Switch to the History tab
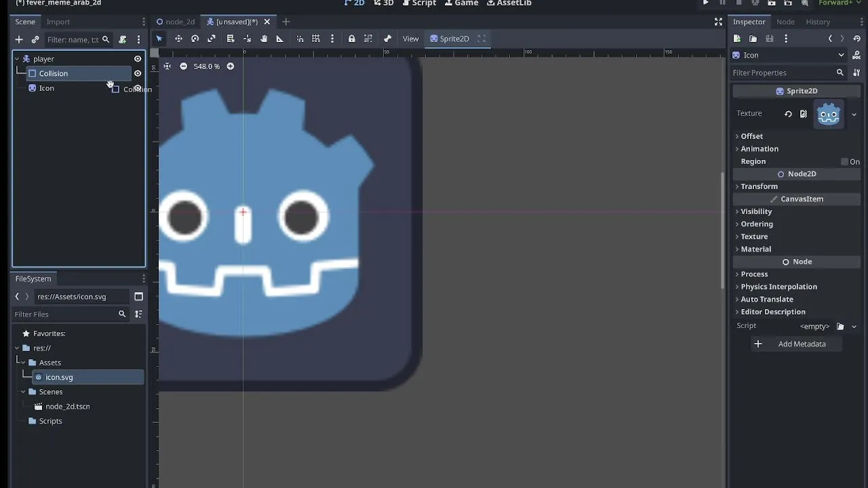Viewport: 868px width, 488px height. click(818, 22)
